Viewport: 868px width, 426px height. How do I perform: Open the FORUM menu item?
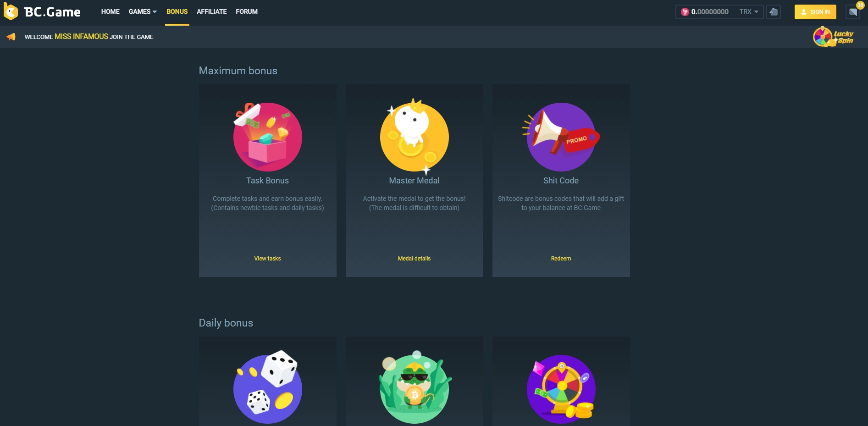247,11
